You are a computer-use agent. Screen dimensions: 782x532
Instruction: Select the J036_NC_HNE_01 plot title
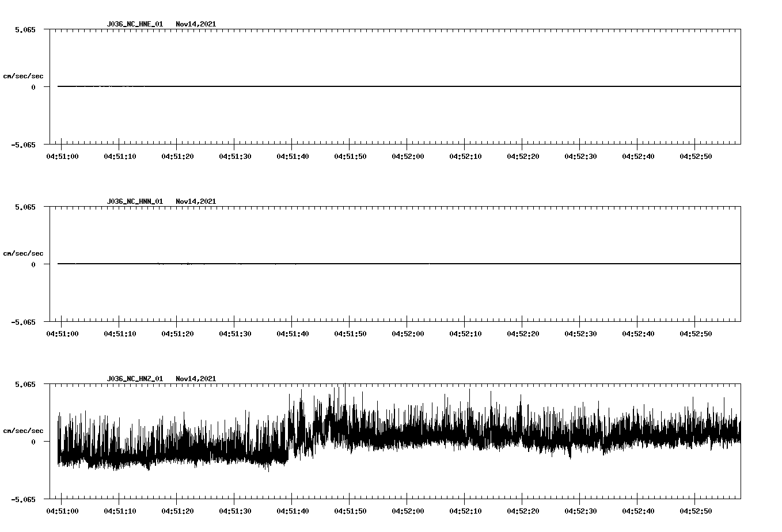[x=135, y=24]
